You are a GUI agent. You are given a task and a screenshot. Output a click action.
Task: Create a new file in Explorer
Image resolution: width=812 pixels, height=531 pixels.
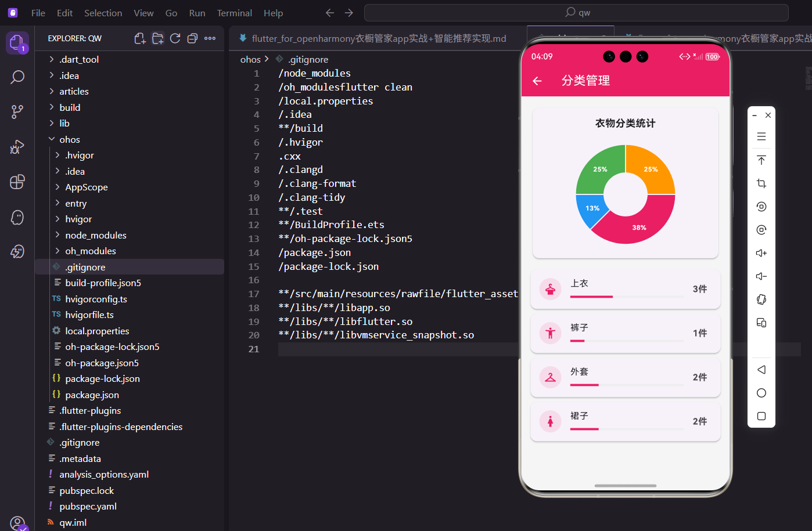point(140,38)
